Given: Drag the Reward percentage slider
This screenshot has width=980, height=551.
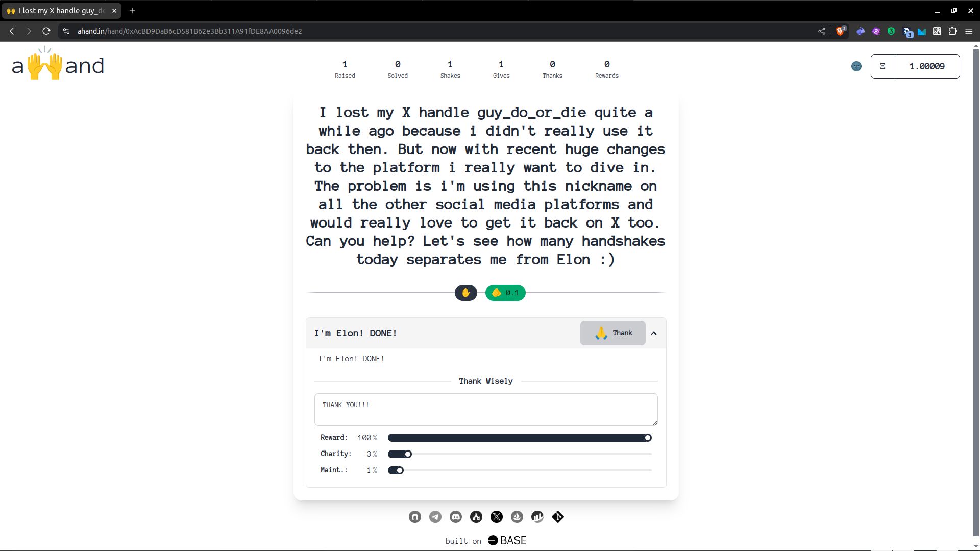Looking at the screenshot, I should 648,437.
